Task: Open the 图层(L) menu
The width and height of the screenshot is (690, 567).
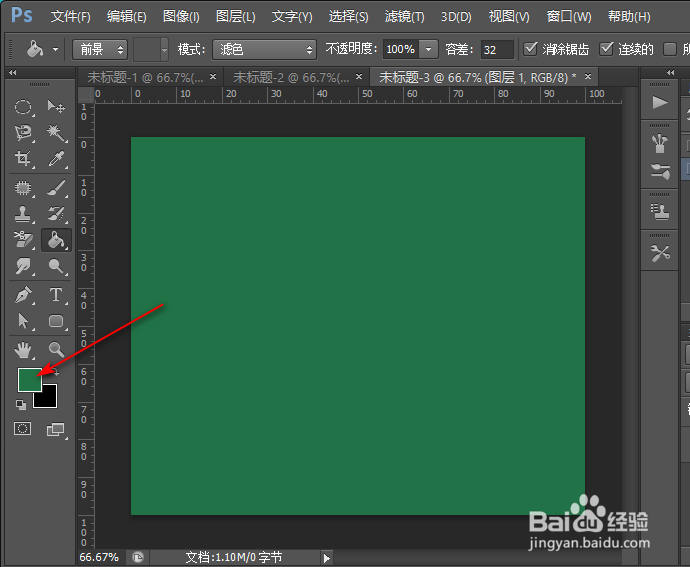Action: click(235, 17)
